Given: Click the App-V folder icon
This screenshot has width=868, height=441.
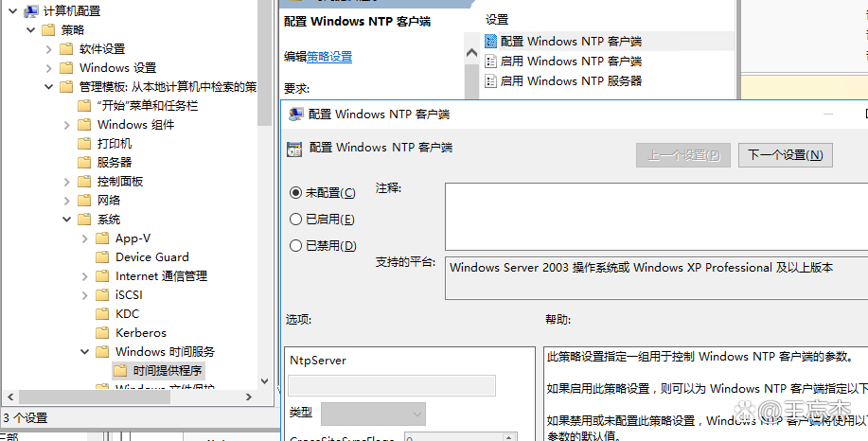Looking at the screenshot, I should (102, 238).
